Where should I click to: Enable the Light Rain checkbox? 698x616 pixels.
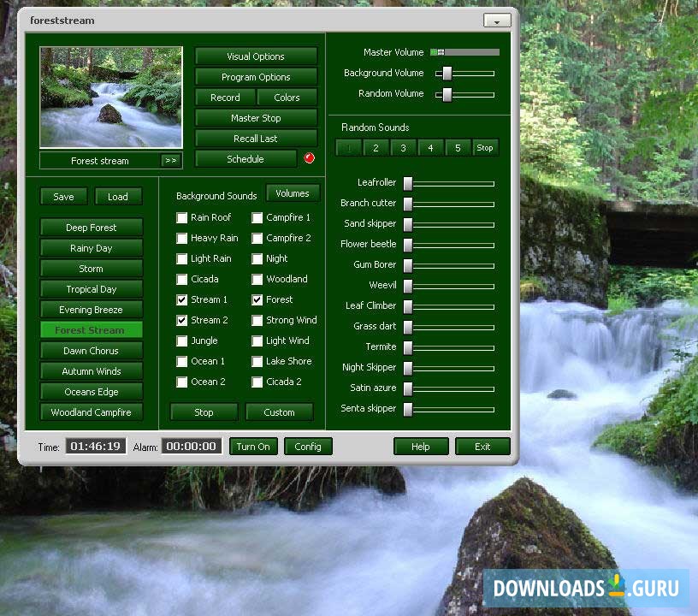click(x=181, y=258)
